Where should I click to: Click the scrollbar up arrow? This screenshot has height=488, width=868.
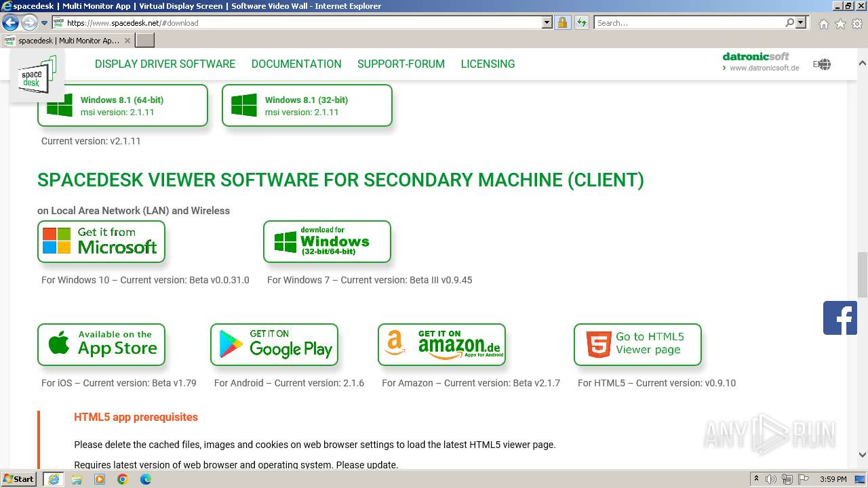pyautogui.click(x=862, y=63)
